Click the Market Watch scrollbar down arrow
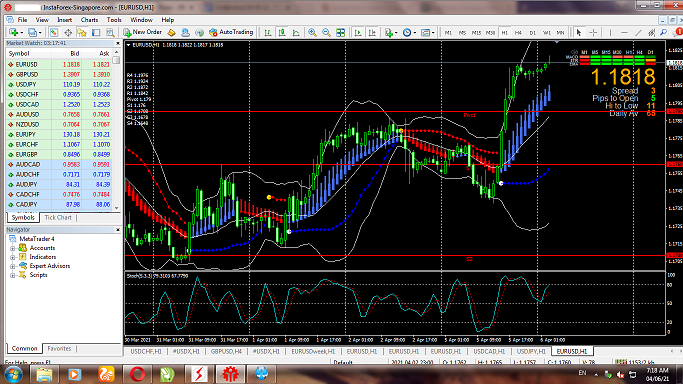This screenshot has width=683, height=384. pos(116,208)
